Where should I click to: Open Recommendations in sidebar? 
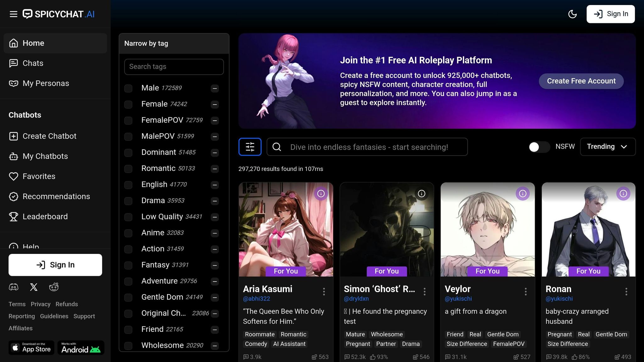point(55,196)
